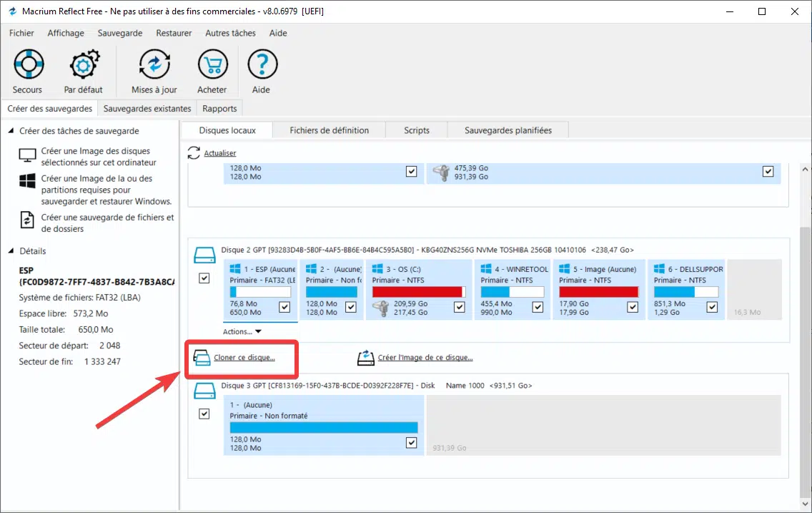Uncheck Disque 3 partition 1 checkbox
This screenshot has height=513, width=812.
tap(411, 443)
